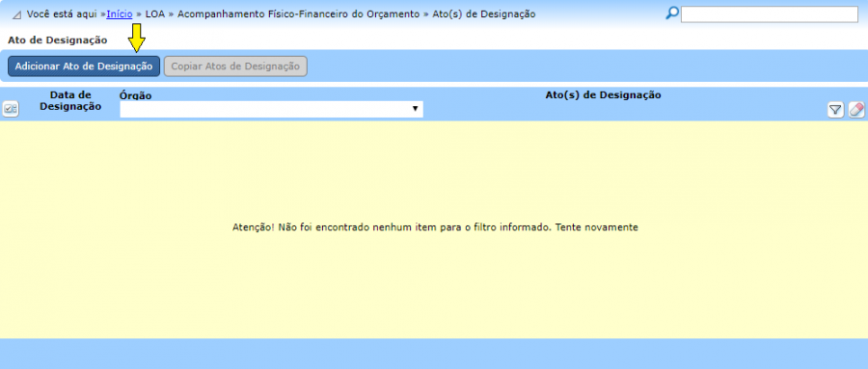Toggle the select-all checkbox icon
The width and height of the screenshot is (868, 369).
click(11, 110)
